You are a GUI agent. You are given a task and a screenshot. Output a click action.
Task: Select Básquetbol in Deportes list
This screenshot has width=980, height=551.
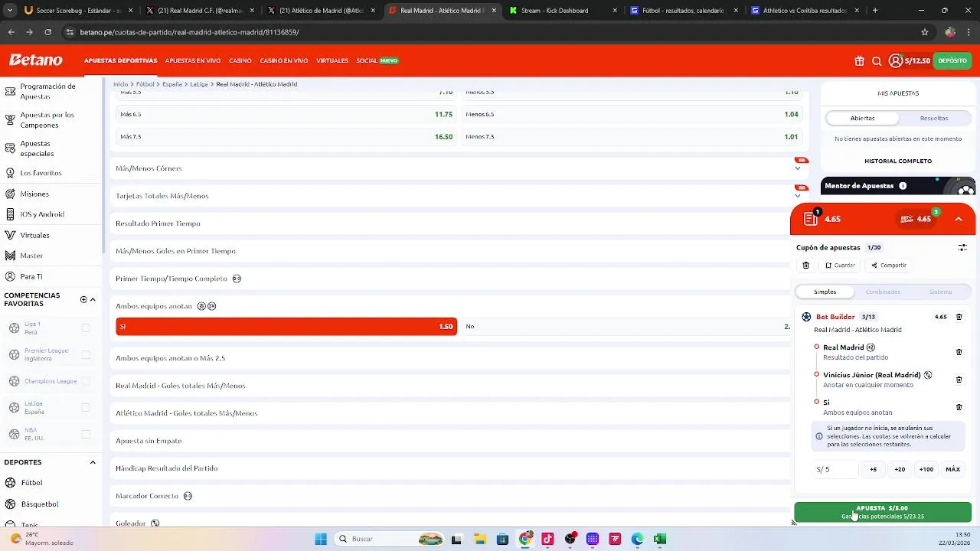pos(39,504)
